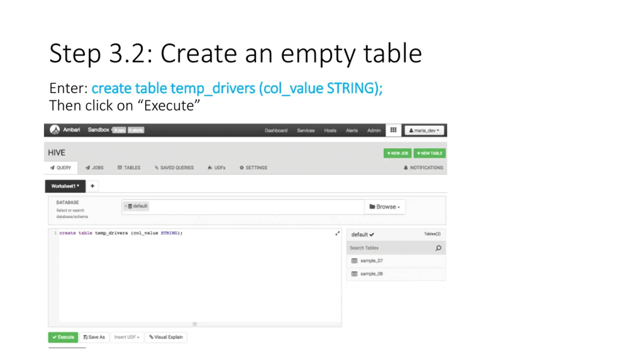This screenshot has width=644, height=362.
Task: Select the sample_07 table
Action: 396,261
